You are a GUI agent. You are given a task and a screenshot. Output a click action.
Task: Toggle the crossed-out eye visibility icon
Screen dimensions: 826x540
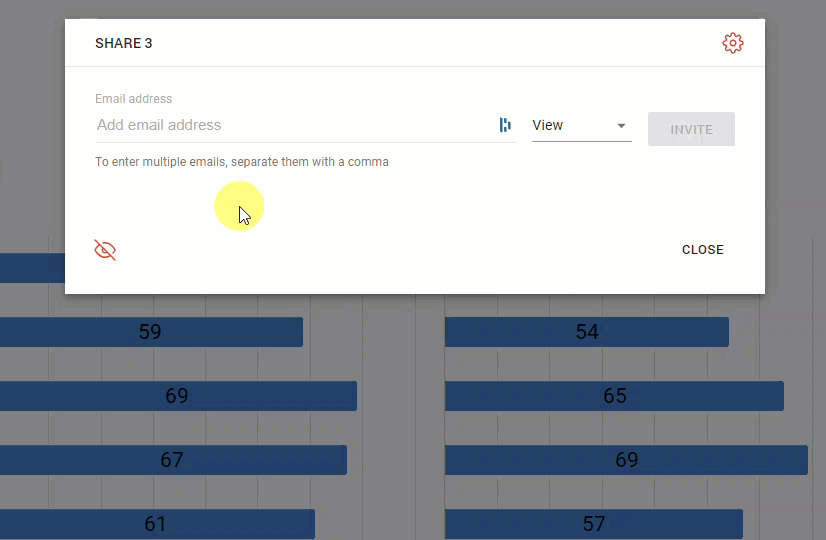pos(105,250)
